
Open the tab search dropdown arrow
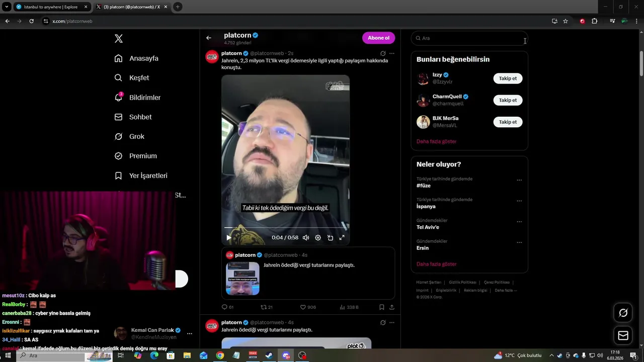tap(7, 7)
